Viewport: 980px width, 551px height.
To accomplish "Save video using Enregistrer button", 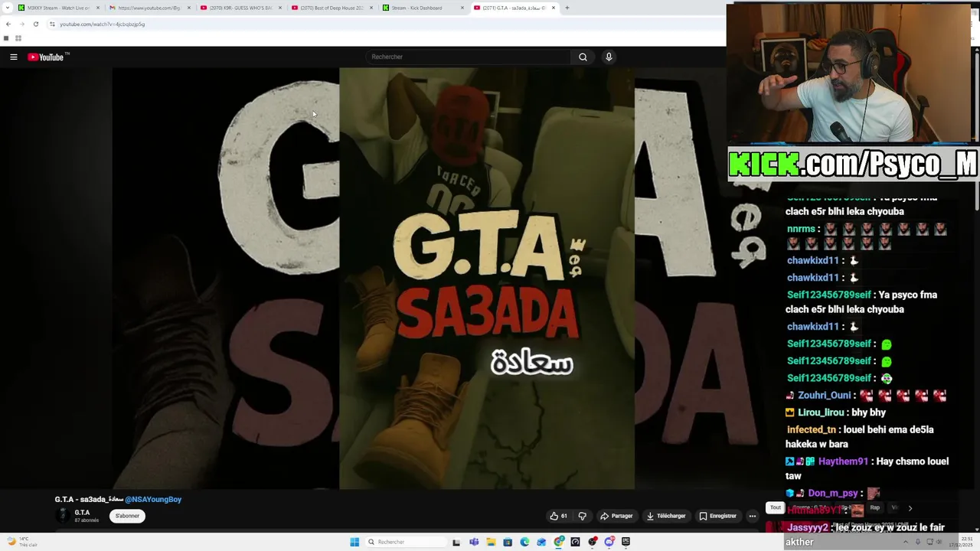I will (717, 516).
